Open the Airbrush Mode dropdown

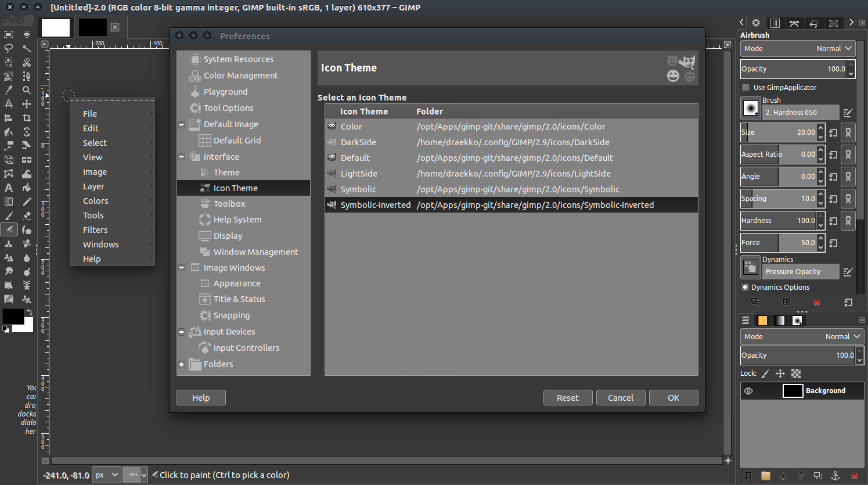(x=798, y=49)
